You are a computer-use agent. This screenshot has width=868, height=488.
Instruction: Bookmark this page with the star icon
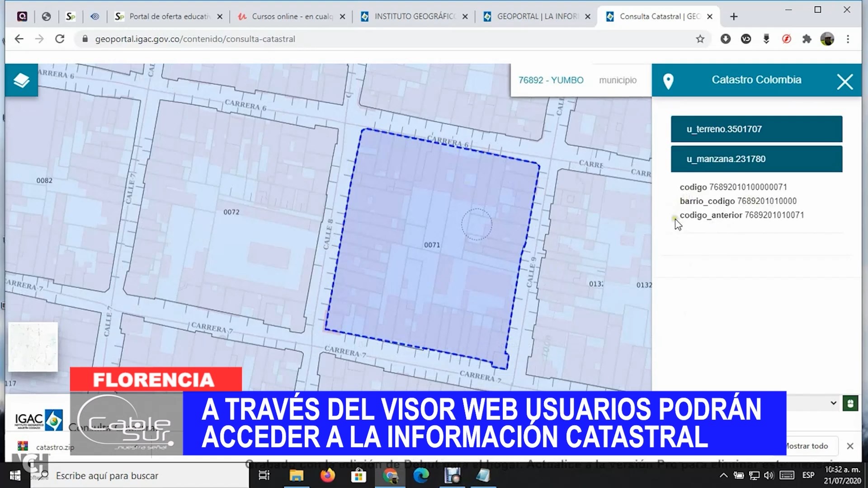click(700, 39)
